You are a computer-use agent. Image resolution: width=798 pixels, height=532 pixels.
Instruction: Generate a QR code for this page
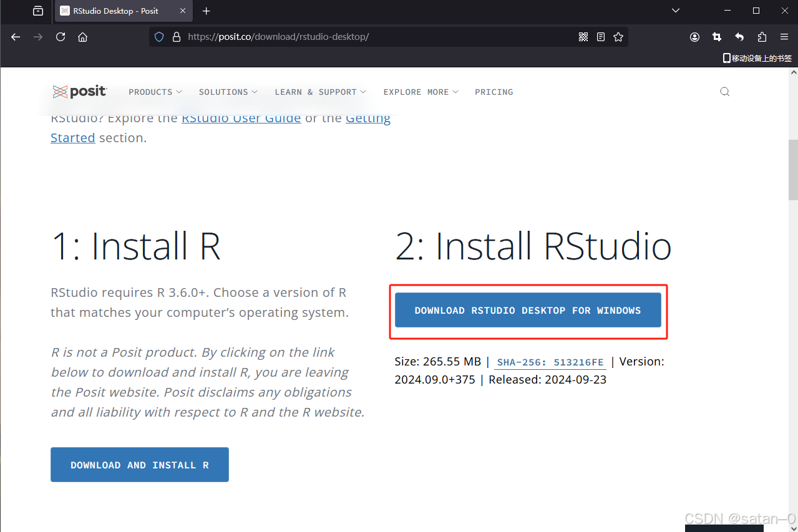583,37
